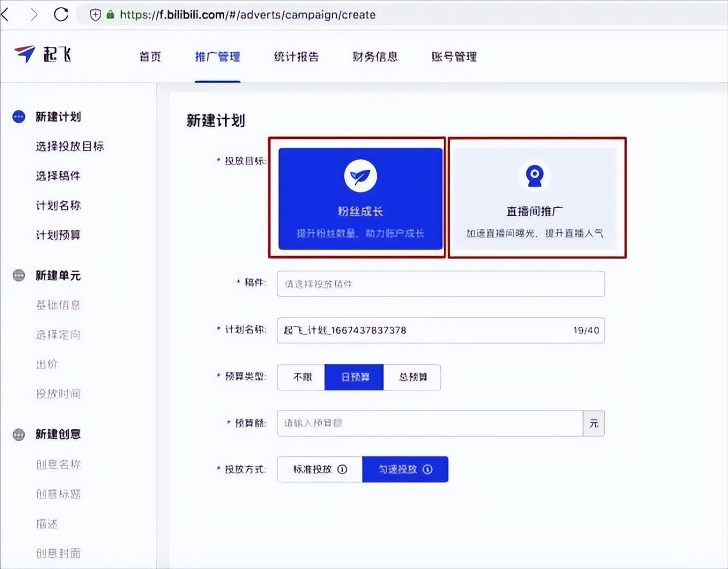The width and height of the screenshot is (728, 569).
Task: Switch to the 统计报告 tab
Action: click(296, 57)
